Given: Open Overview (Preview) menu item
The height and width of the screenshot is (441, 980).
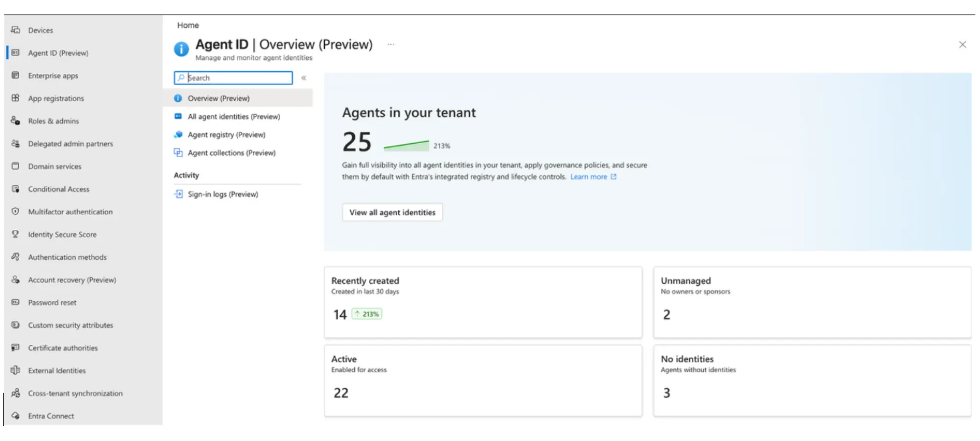Looking at the screenshot, I should (x=238, y=98).
